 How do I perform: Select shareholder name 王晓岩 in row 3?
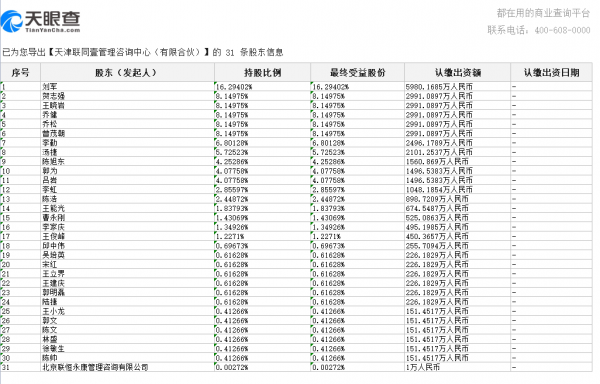coord(53,106)
